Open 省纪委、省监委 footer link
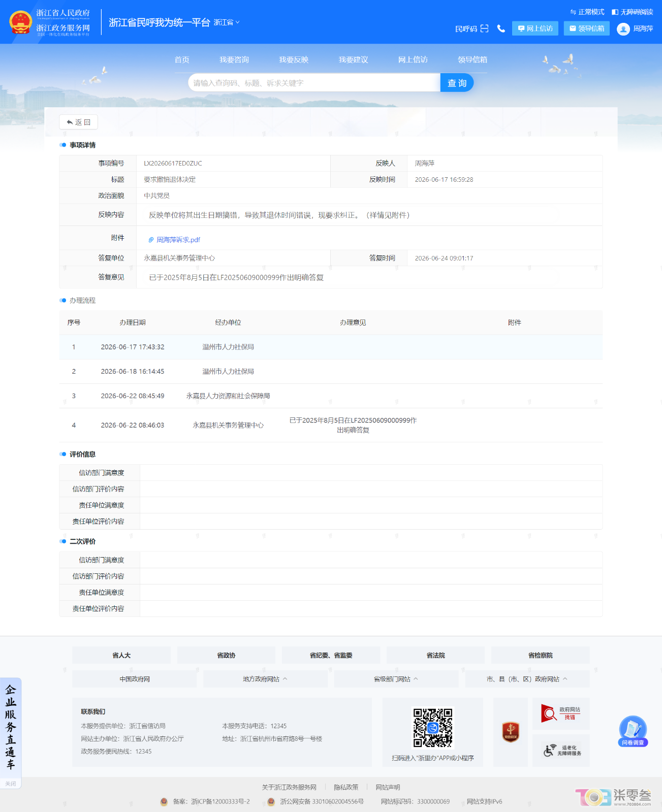662x812 pixels. pyautogui.click(x=331, y=655)
